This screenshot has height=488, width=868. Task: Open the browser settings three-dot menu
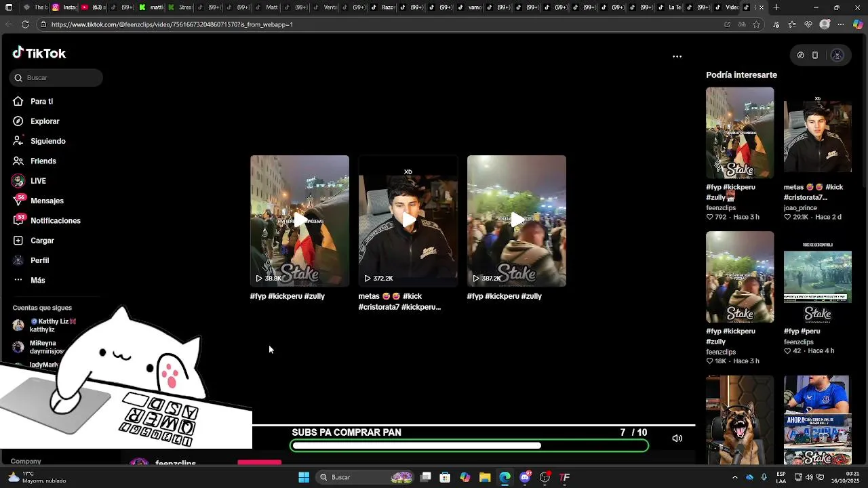pyautogui.click(x=841, y=24)
